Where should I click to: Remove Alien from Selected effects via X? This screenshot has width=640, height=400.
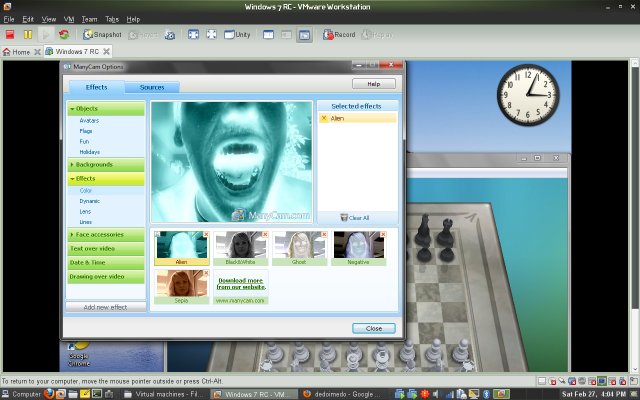323,118
